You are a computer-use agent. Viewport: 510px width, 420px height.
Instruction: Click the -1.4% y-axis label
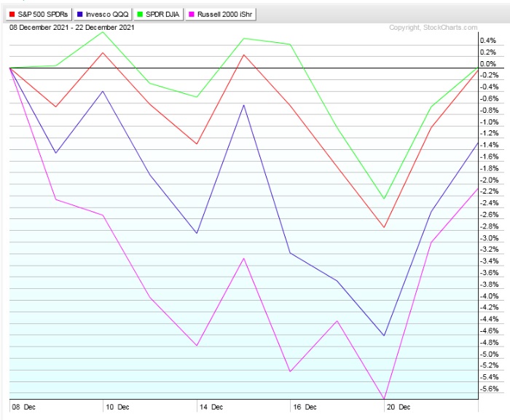(489, 145)
